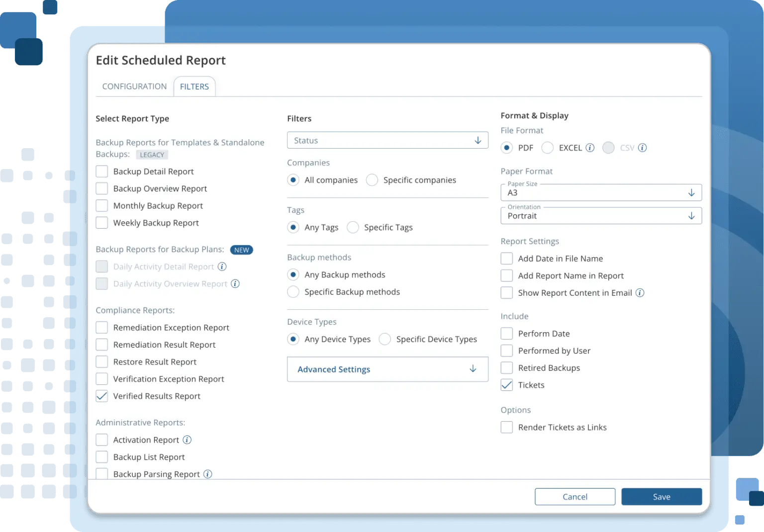Open the Status filter dropdown
The image size is (764, 532).
coord(387,140)
